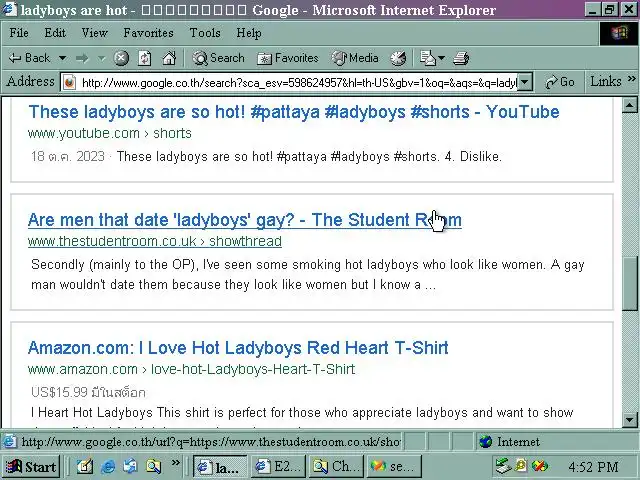Click the first Quick Launch notepad-style icon
The image size is (640, 480).
tap(84, 467)
